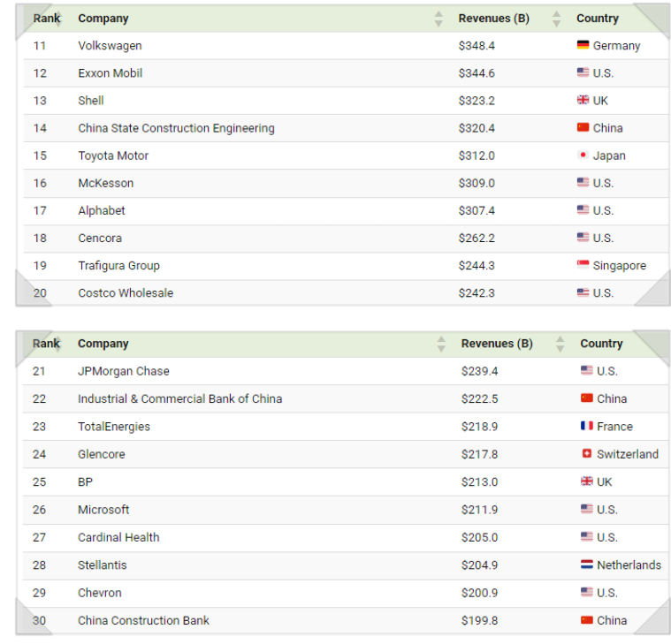Click the Switzerland flag for Glencore
This screenshot has width=671, height=644.
tap(587, 453)
